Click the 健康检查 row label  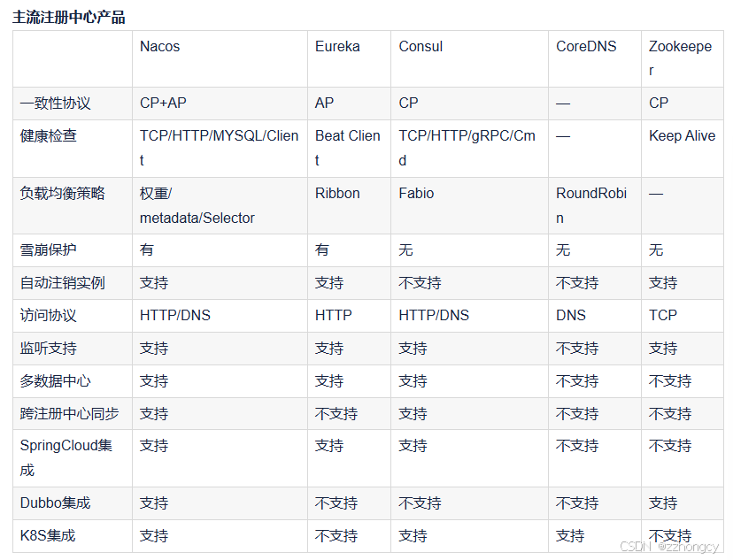point(48,136)
